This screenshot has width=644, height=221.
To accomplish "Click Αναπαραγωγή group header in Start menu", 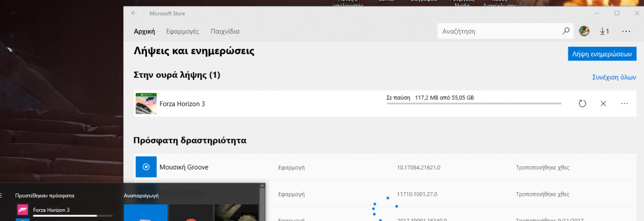I will [141, 196].
